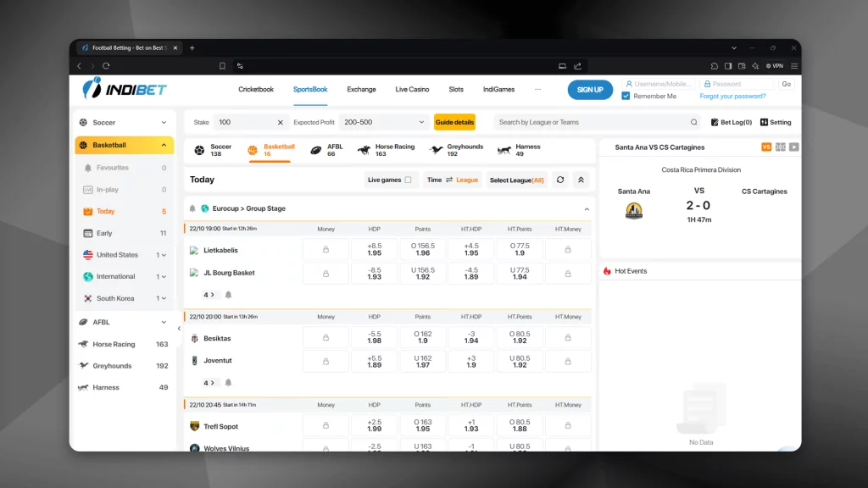Show 4 more markets for Lietkabelis match
This screenshot has height=488, width=868.
209,295
